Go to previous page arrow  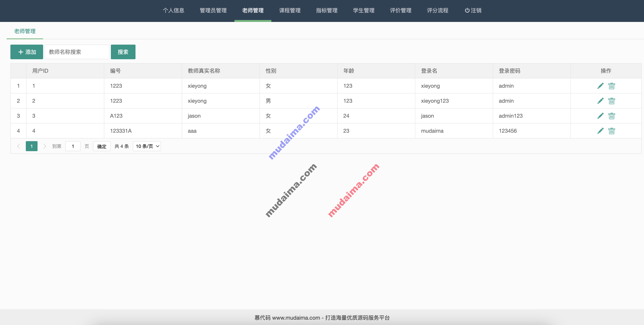(x=18, y=146)
